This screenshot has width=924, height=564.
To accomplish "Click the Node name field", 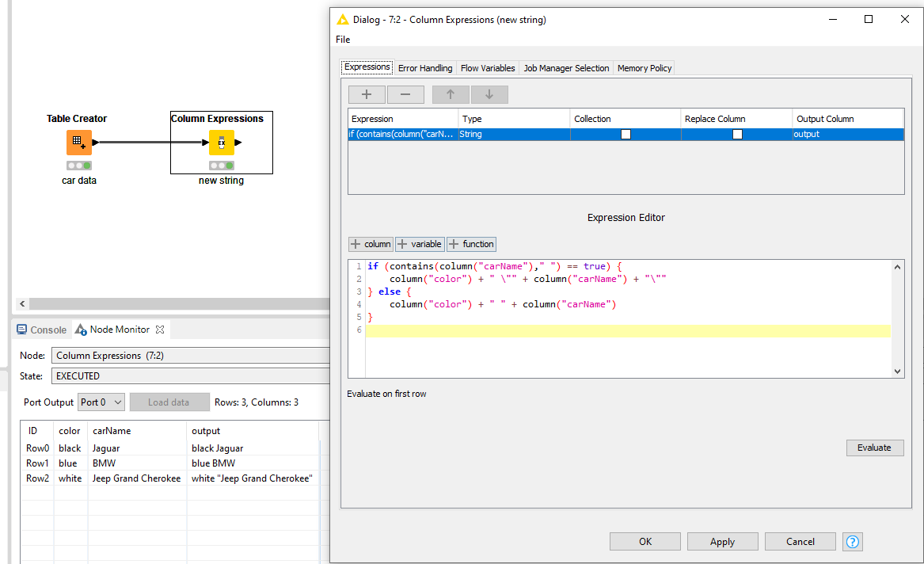I will click(191, 356).
